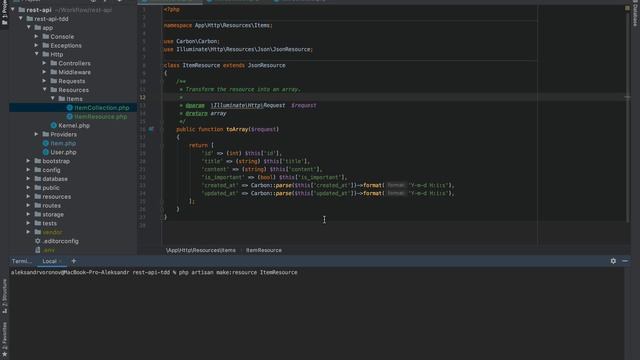Switch to the Local terminal tab
The width and height of the screenshot is (640, 360).
click(49, 261)
